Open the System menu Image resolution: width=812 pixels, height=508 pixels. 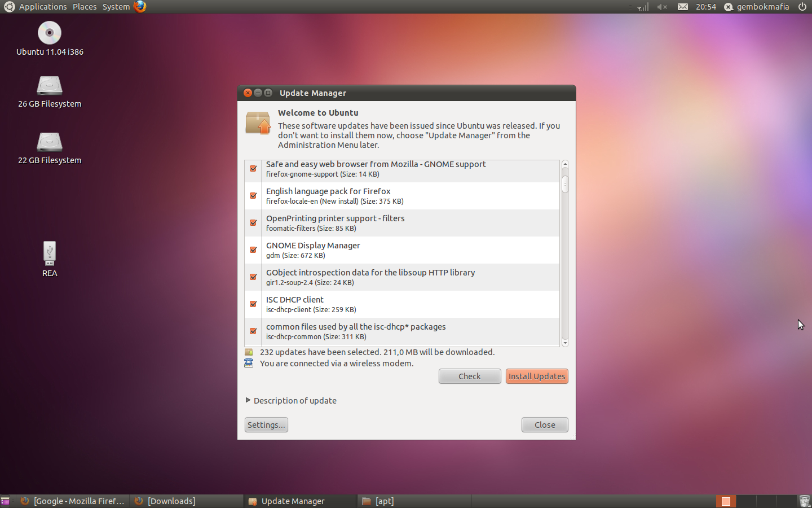click(x=116, y=7)
